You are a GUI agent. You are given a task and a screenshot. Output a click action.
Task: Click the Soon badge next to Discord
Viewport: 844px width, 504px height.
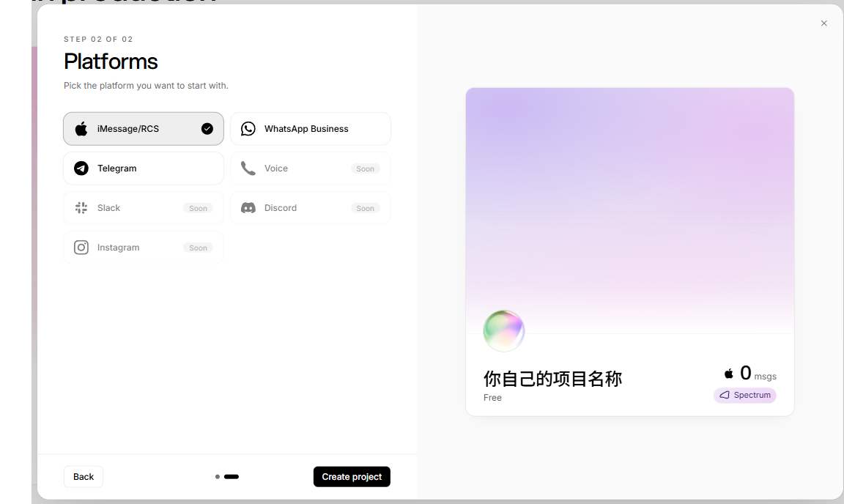pyautogui.click(x=365, y=208)
